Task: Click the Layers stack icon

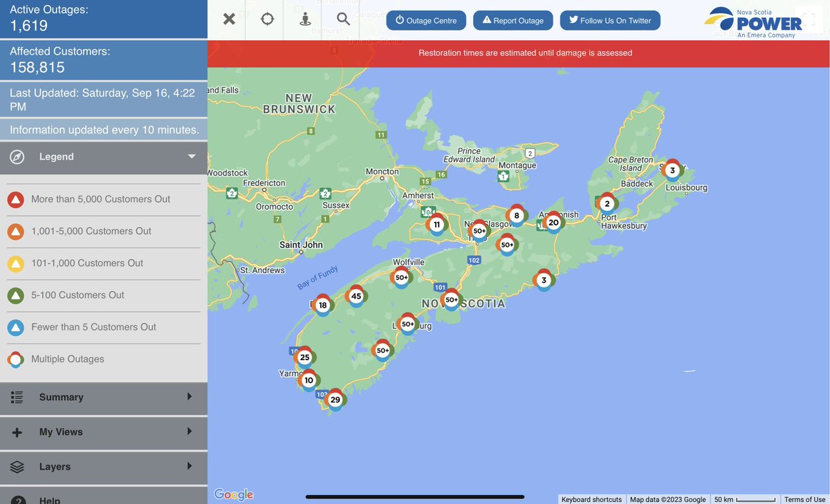Action: [17, 467]
